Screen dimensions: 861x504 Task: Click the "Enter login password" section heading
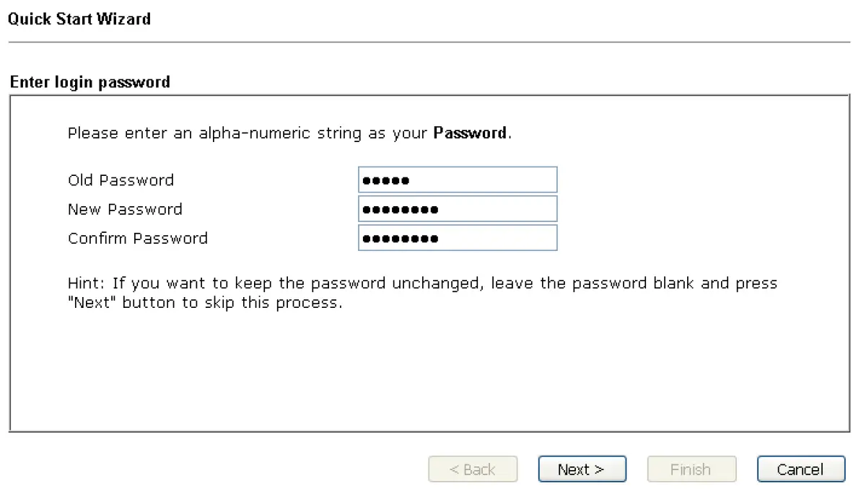click(90, 82)
